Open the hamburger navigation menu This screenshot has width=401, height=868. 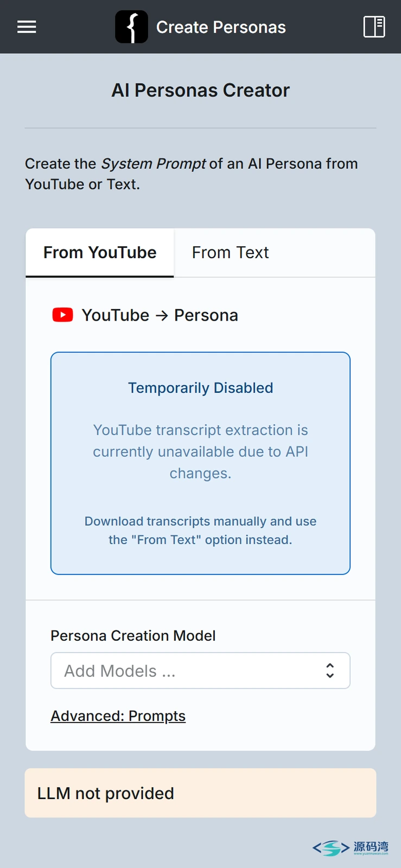pos(27,27)
